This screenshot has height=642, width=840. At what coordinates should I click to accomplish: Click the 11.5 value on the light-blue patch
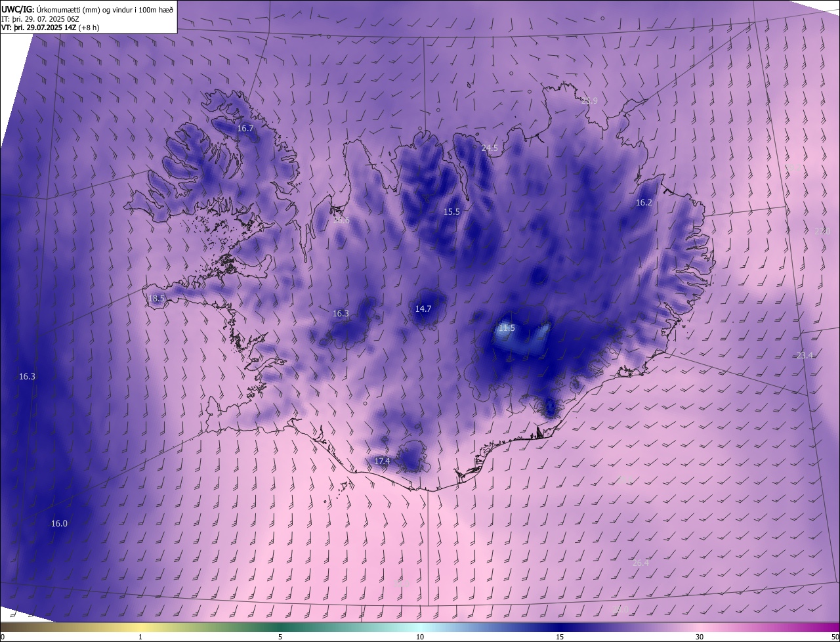coord(507,328)
